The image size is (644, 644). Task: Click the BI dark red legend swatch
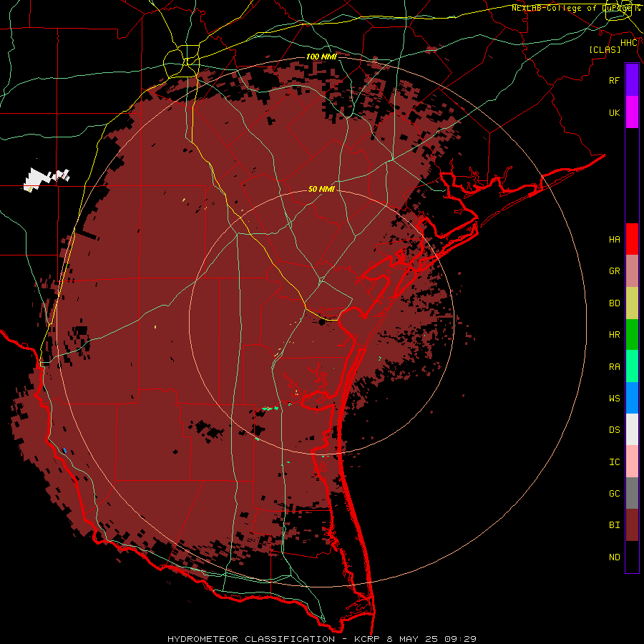[x=632, y=525]
